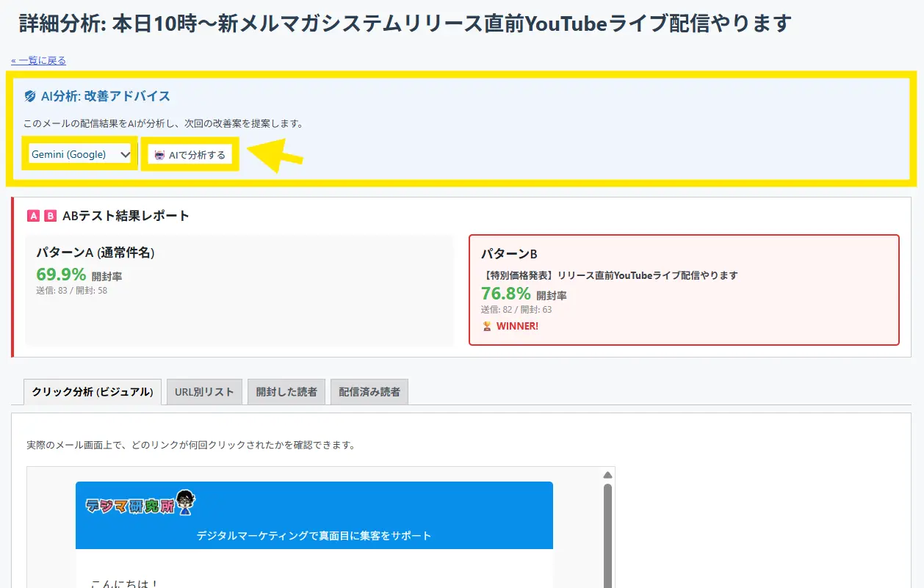Click the デジマ研究所 logo in email header
924x588 pixels.
129,505
